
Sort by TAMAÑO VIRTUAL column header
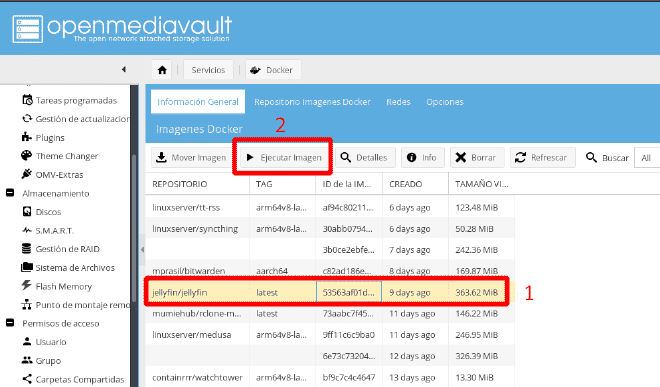[x=482, y=184]
